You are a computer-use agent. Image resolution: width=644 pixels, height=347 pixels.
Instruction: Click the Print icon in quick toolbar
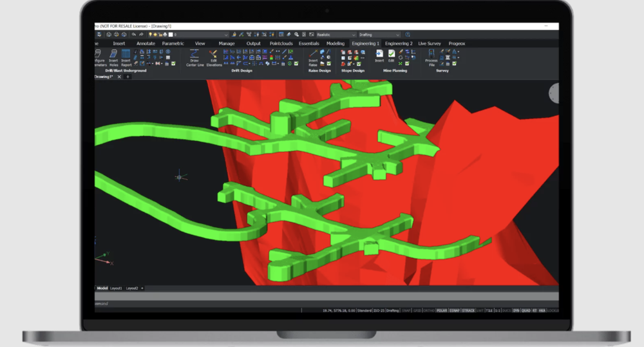pyautogui.click(x=109, y=35)
